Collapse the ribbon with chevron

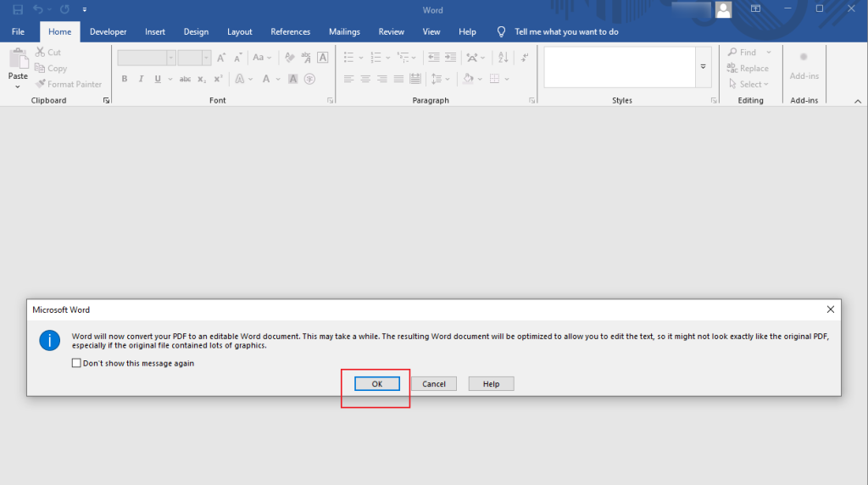click(x=858, y=101)
